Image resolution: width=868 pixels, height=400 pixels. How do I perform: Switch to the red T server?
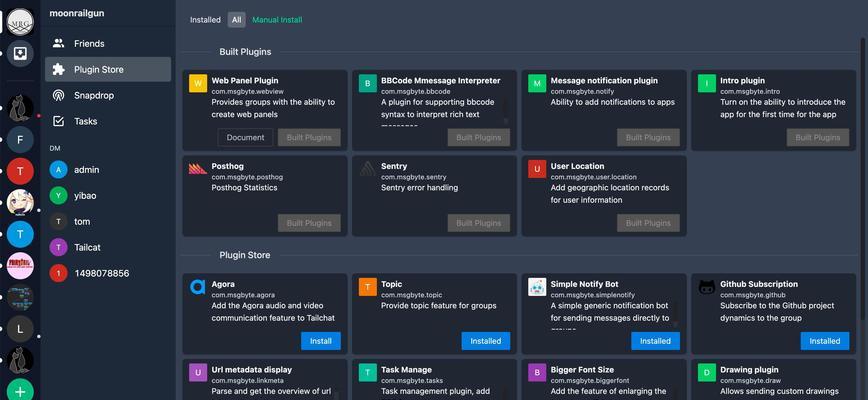pyautogui.click(x=20, y=171)
